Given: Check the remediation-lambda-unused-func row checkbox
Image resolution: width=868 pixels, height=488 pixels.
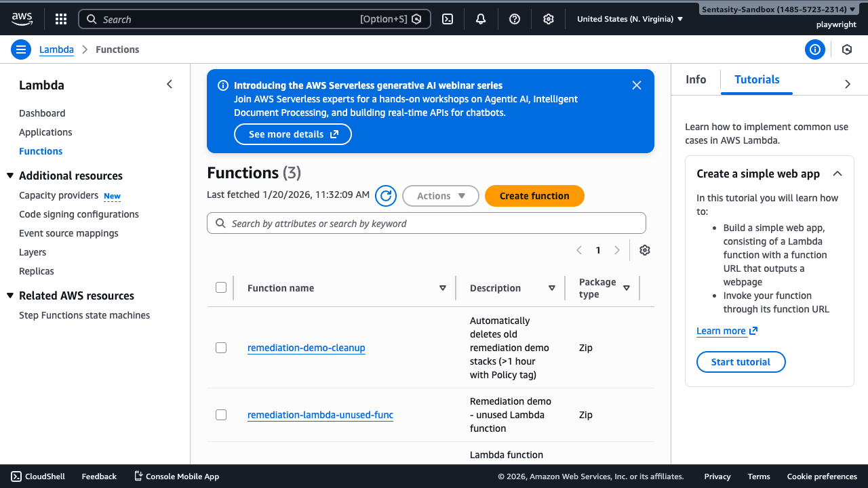Looking at the screenshot, I should click(x=221, y=415).
